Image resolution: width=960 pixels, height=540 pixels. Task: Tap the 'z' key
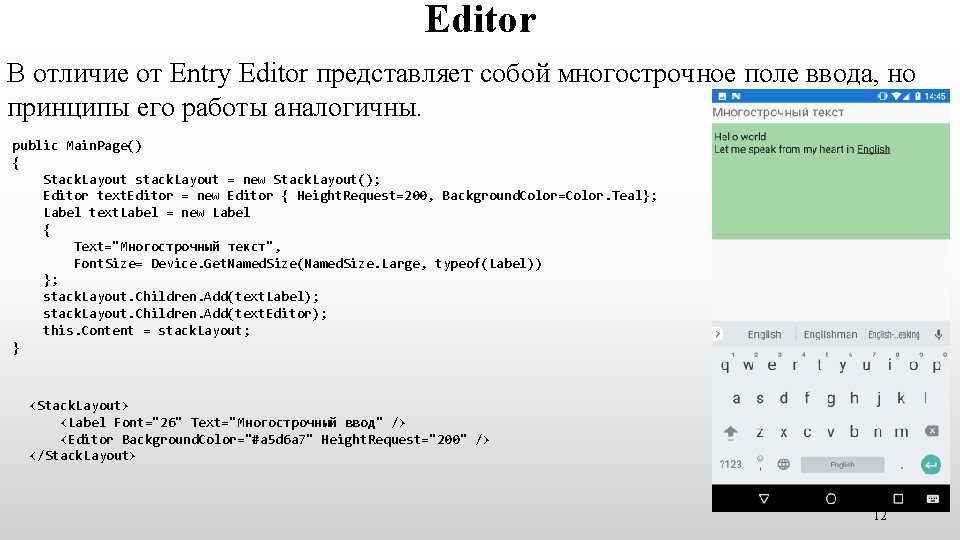click(760, 432)
